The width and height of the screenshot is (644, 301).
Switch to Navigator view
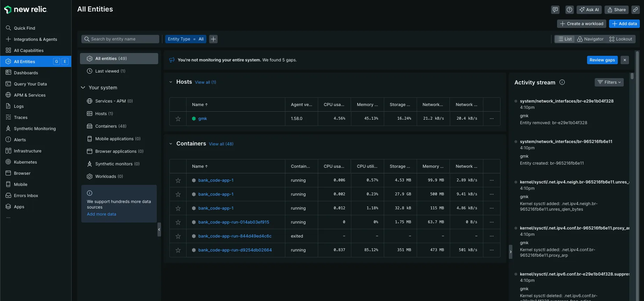point(590,39)
